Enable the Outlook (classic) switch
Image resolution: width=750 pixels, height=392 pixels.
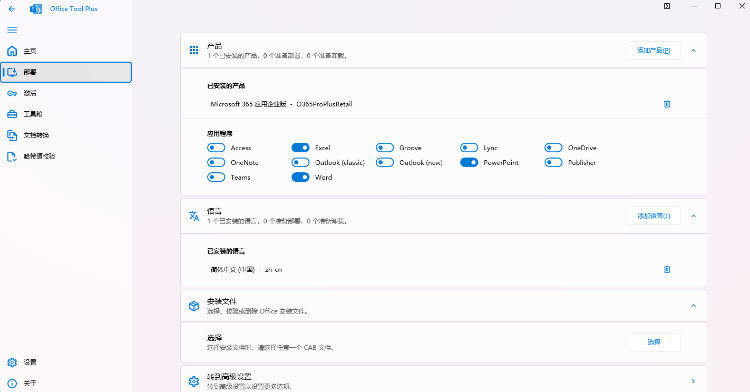click(x=300, y=163)
